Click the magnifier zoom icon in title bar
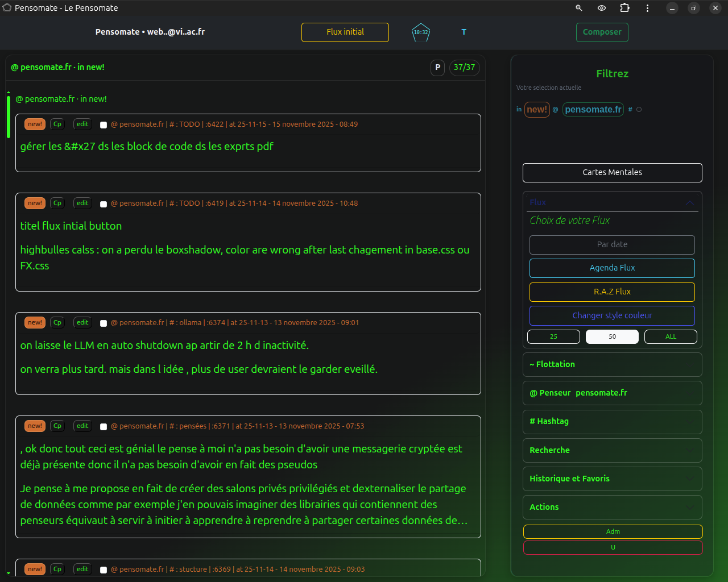 click(578, 8)
